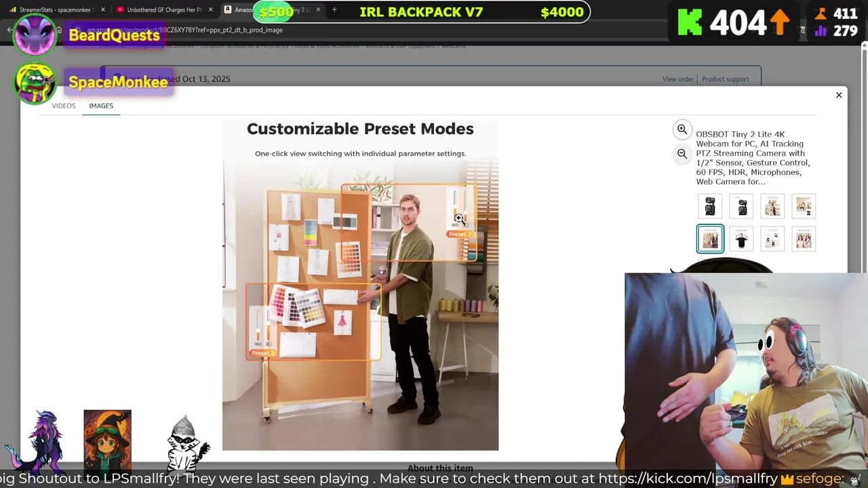The width and height of the screenshot is (868, 488).
Task: Select the IMAGES tab
Action: coord(101,106)
